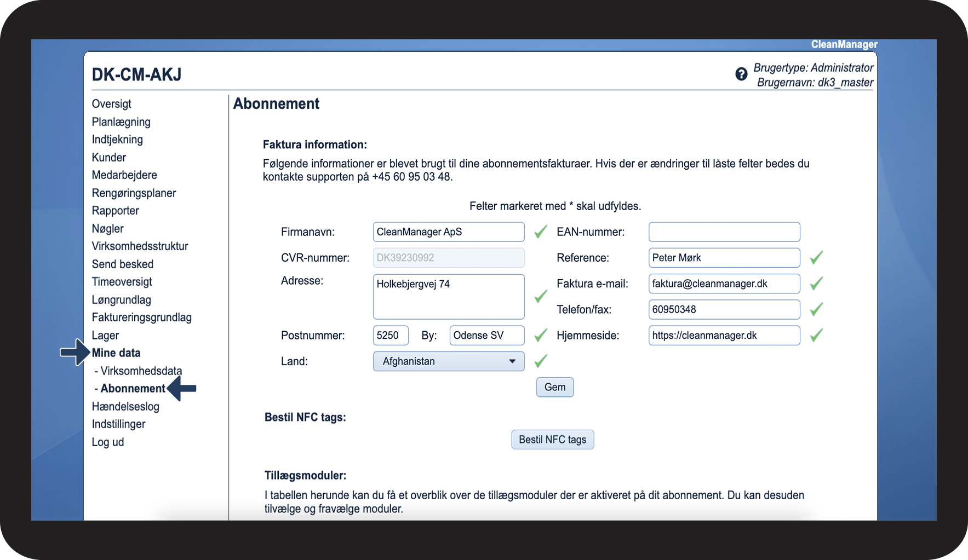Open the help question mark icon
The width and height of the screenshot is (968, 560).
coord(741,74)
